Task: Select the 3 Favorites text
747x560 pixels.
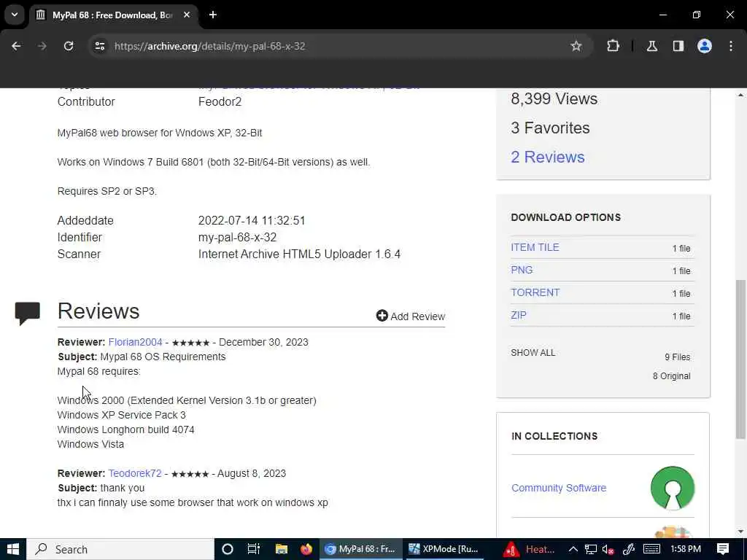Action: 550,128
